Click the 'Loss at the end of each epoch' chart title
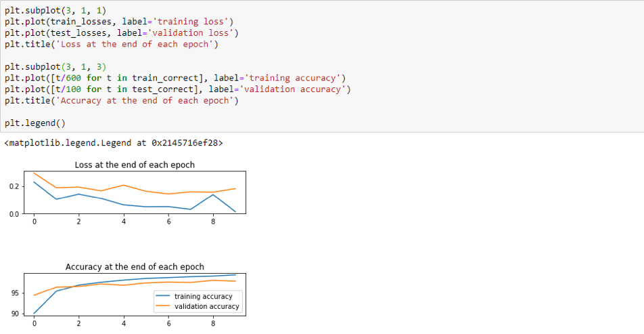Viewport: 644px width, 334px height. point(135,165)
